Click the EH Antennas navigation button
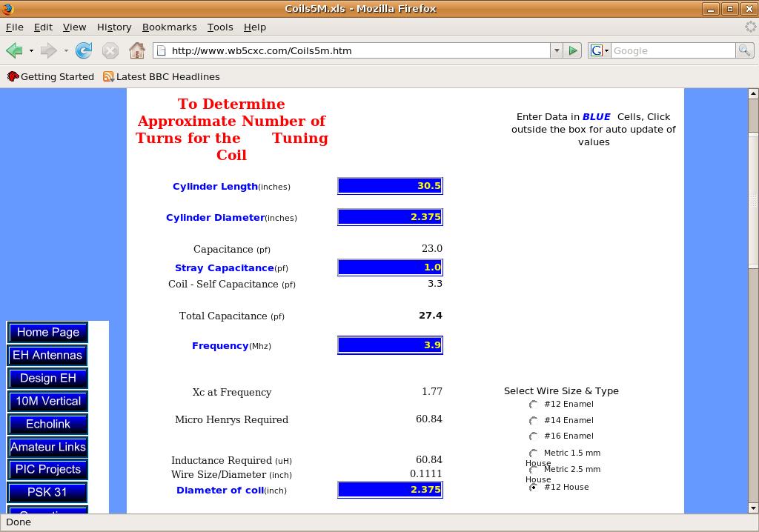 48,355
